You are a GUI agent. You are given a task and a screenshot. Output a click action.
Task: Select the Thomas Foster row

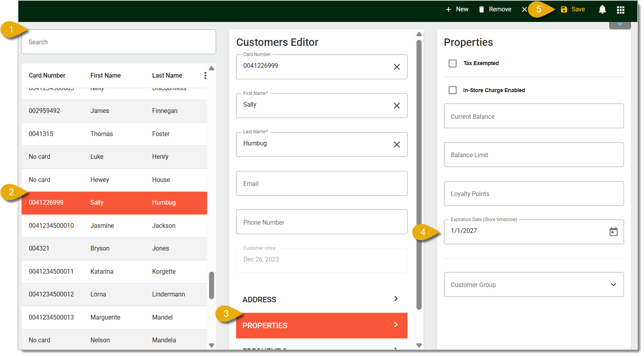point(114,134)
